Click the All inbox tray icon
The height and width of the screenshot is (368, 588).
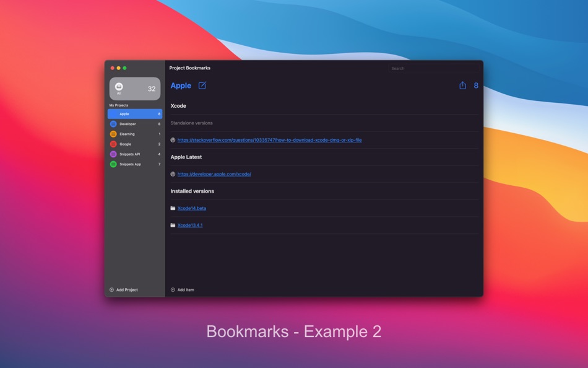pyautogui.click(x=119, y=87)
